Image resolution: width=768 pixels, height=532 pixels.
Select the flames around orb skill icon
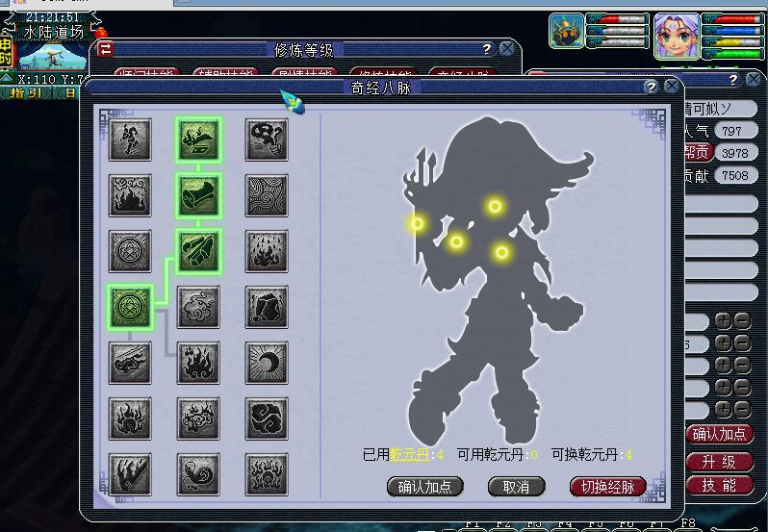click(x=267, y=474)
